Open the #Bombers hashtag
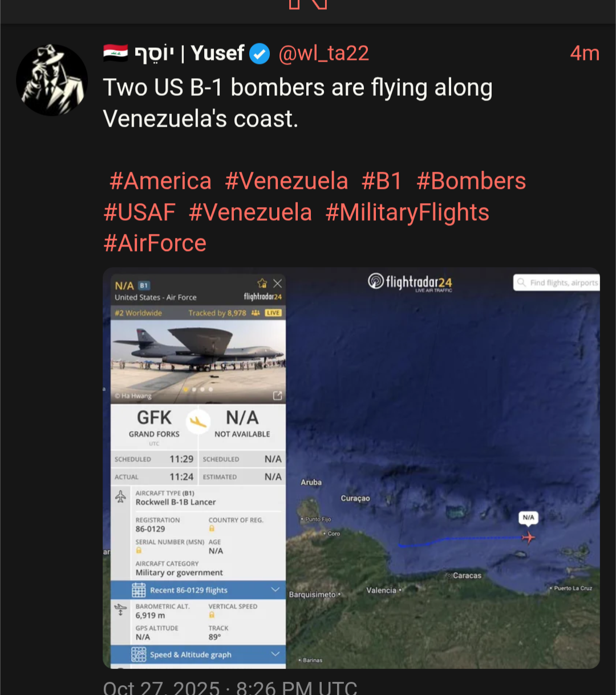 [471, 181]
